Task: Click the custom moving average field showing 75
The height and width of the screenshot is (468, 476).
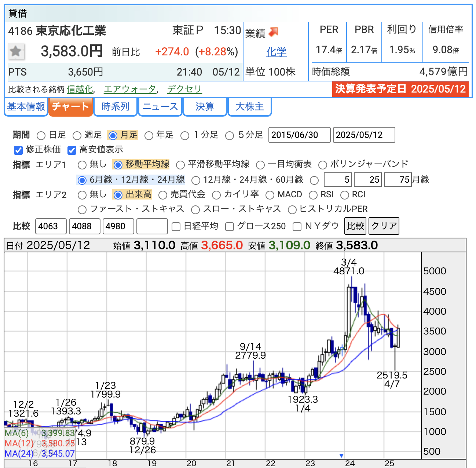Action: click(x=398, y=180)
